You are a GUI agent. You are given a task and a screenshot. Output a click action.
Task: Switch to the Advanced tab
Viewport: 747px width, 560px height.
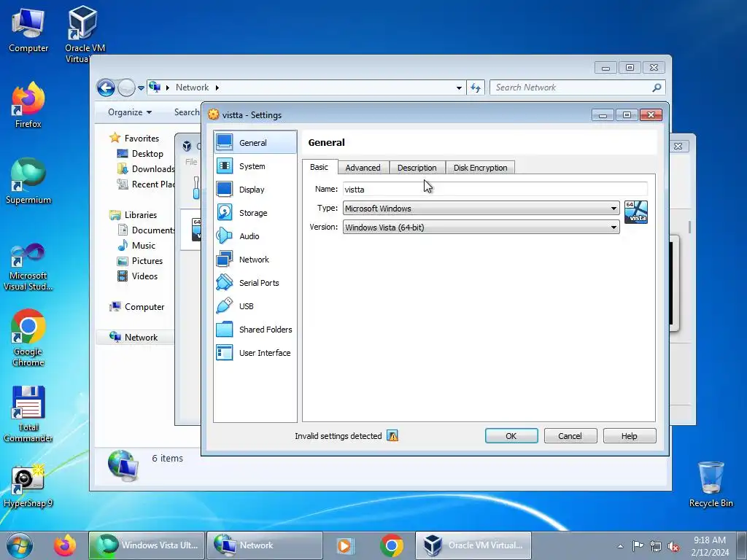pos(363,168)
